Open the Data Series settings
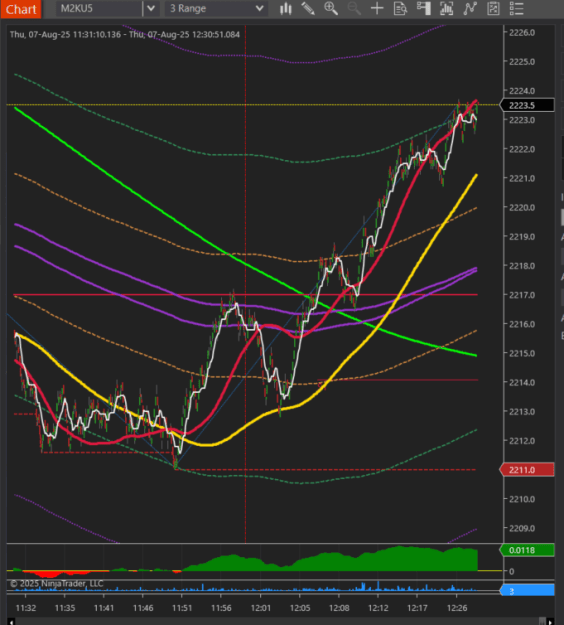Viewport: 564px width, 625px height. pos(446,8)
